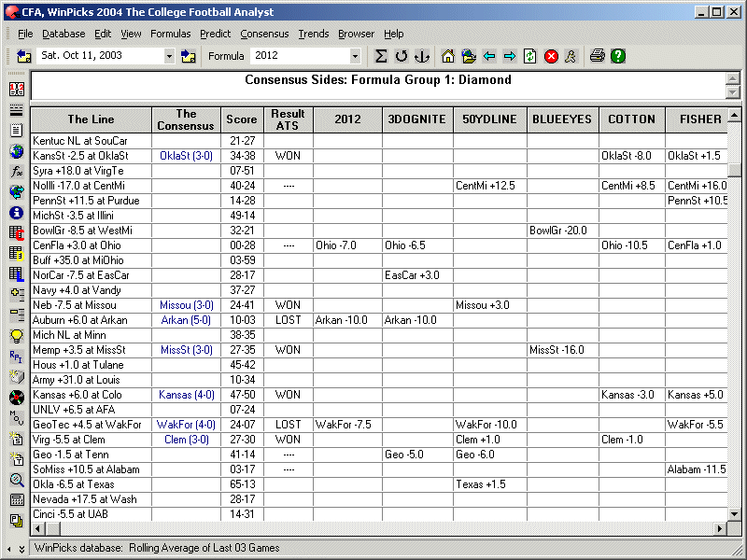Click the Result ATS column header
747x560 pixels.
[x=288, y=119]
